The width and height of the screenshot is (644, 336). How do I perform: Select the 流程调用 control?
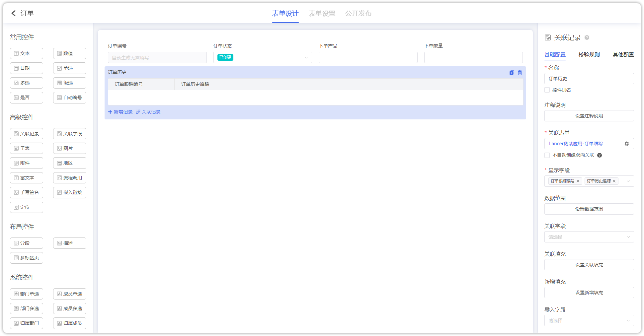[x=70, y=178]
